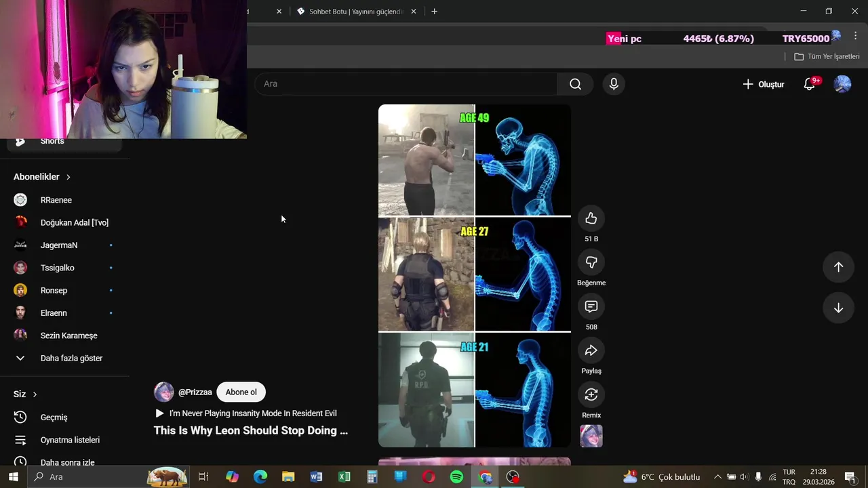Open the weather widget 6°C Çok bulutlu
The height and width of the screenshot is (488, 868).
tap(661, 477)
